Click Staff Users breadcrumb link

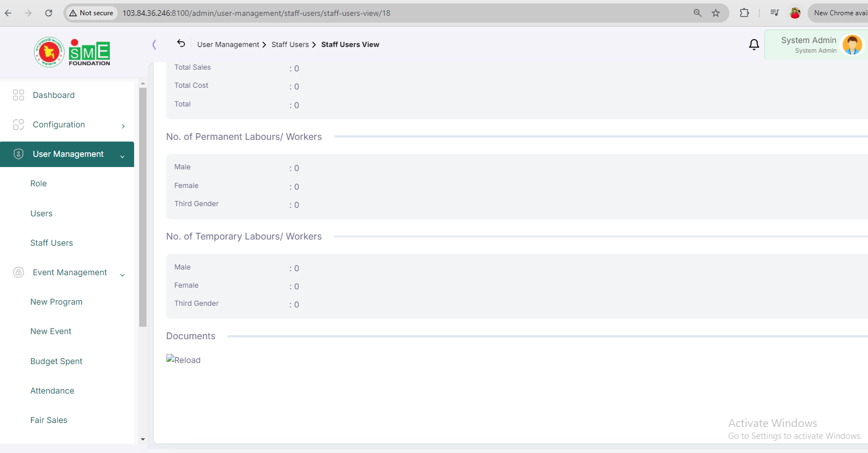point(290,45)
